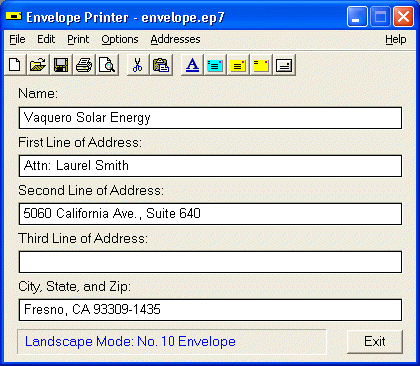The image size is (420, 366).
Task: Click the empty Third Line of Address field
Action: (x=210, y=262)
